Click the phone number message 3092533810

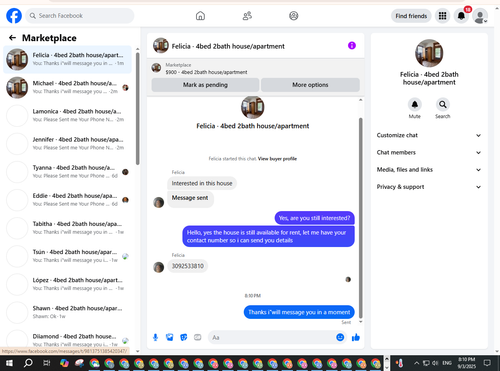pos(188,266)
